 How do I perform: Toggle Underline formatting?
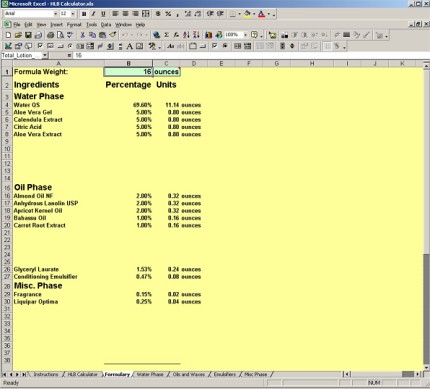(103, 14)
